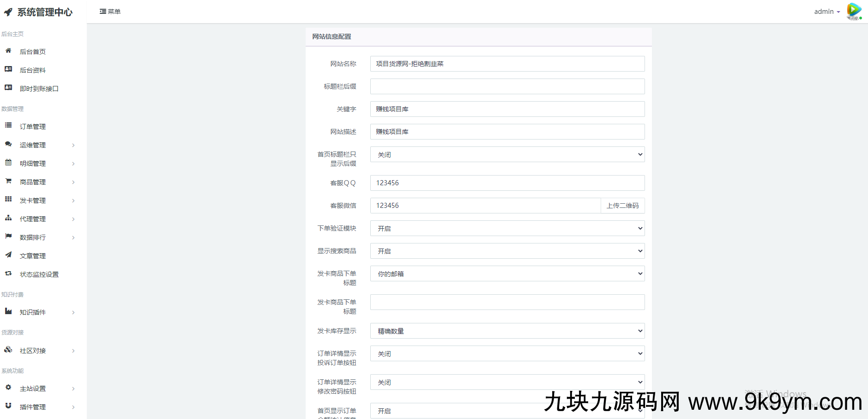Open the 发卡库存显示 dropdown
This screenshot has width=868, height=419.
pos(507,331)
